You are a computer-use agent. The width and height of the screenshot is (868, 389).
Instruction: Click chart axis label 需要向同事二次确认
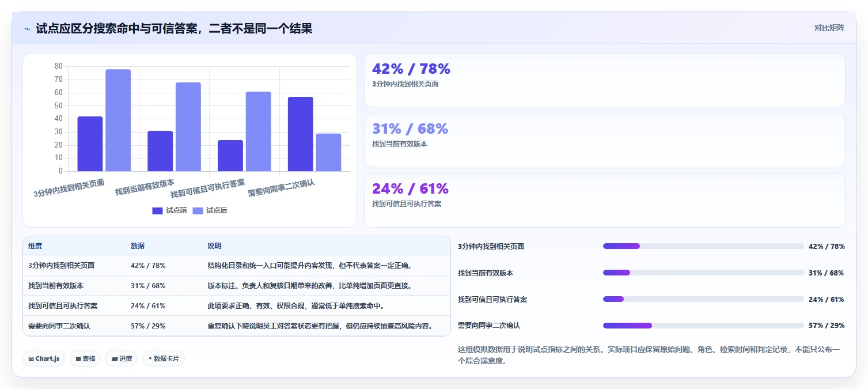coord(281,188)
